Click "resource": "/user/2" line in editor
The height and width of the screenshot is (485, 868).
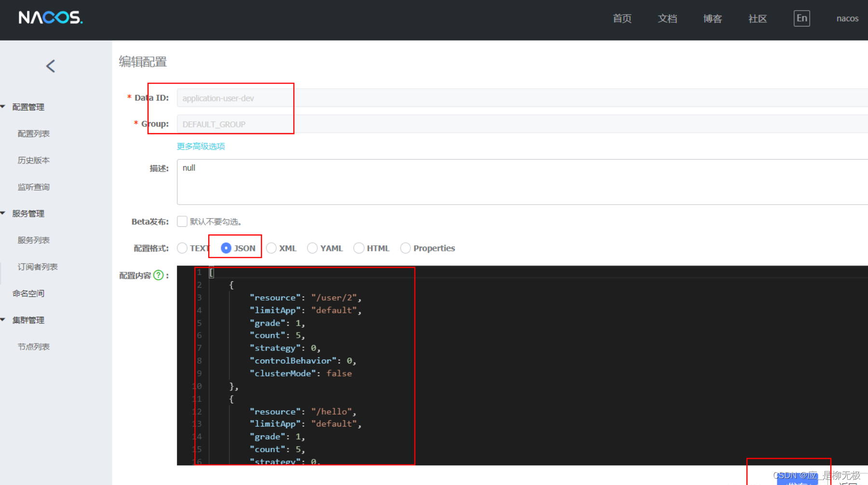(x=305, y=298)
